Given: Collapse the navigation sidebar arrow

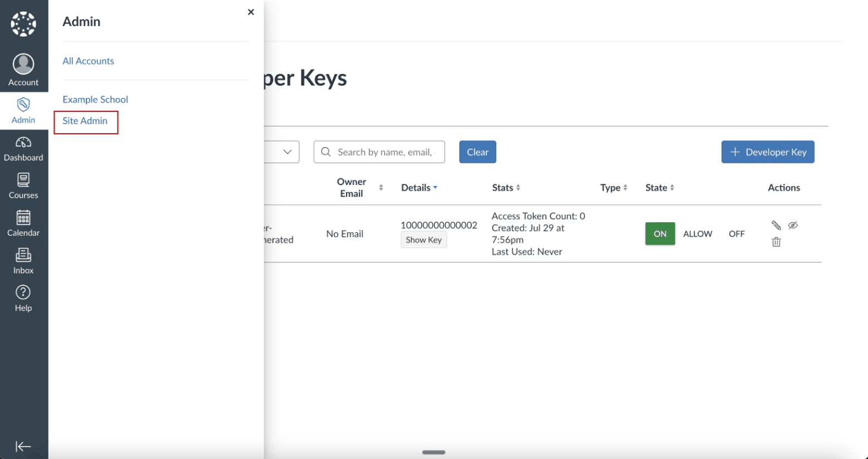Looking at the screenshot, I should 23,446.
